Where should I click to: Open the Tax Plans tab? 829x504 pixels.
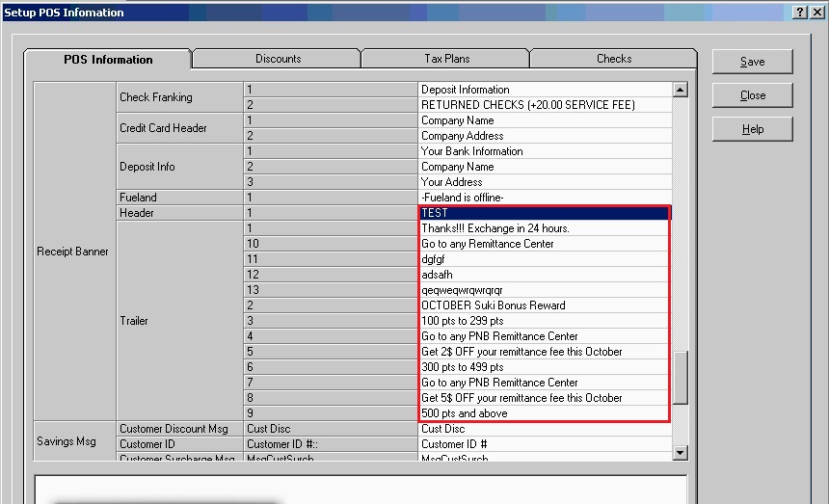(446, 59)
